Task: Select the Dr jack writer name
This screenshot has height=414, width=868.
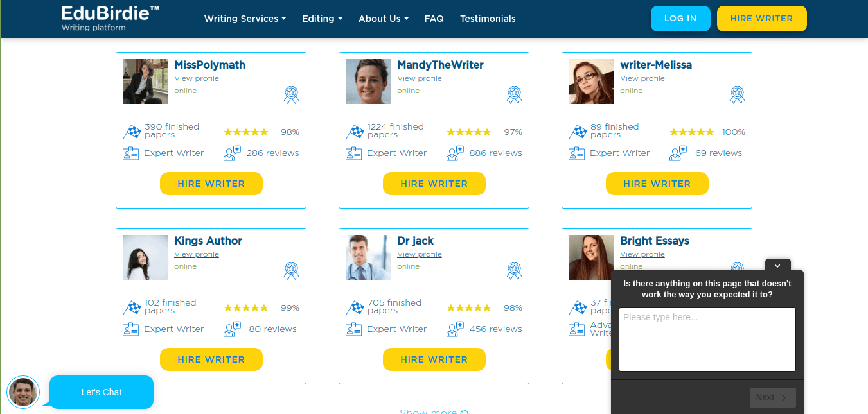Action: pyautogui.click(x=416, y=241)
